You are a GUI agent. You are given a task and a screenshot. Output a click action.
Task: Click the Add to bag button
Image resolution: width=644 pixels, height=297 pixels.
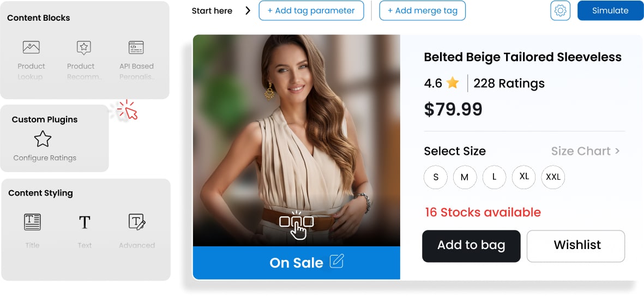click(471, 246)
